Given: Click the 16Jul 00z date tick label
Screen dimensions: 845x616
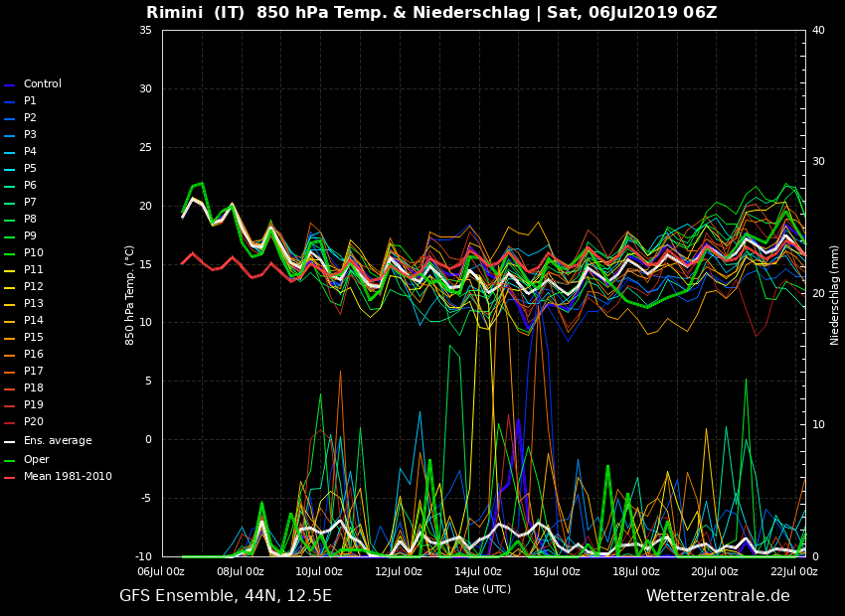Looking at the screenshot, I should [557, 572].
